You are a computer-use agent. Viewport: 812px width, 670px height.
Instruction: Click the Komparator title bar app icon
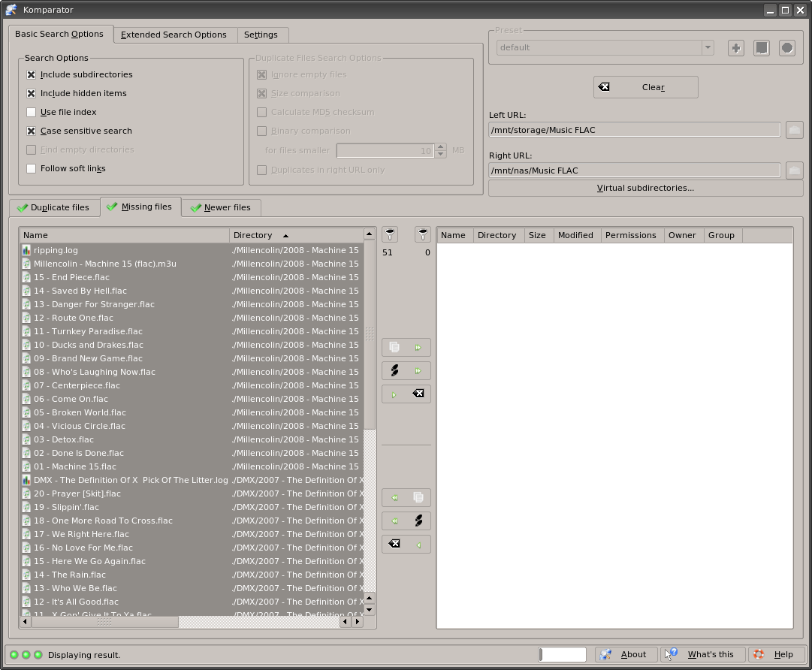(x=11, y=9)
